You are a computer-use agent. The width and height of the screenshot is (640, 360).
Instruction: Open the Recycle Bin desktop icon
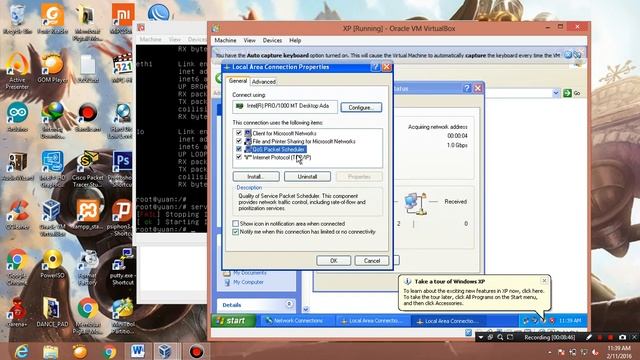17,18
